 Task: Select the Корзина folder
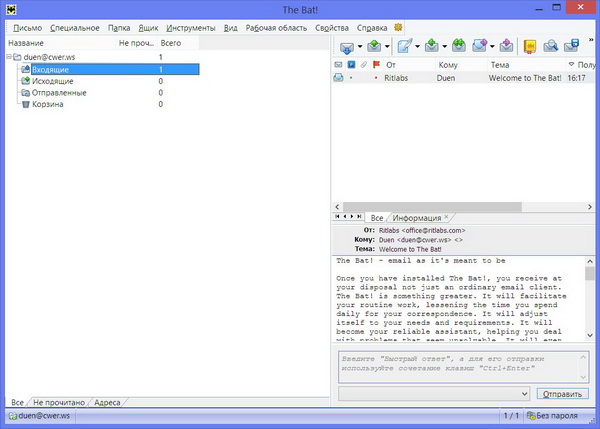point(47,104)
